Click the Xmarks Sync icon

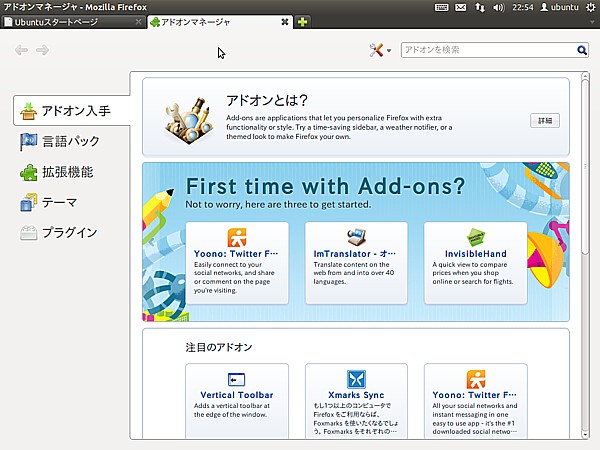356,379
